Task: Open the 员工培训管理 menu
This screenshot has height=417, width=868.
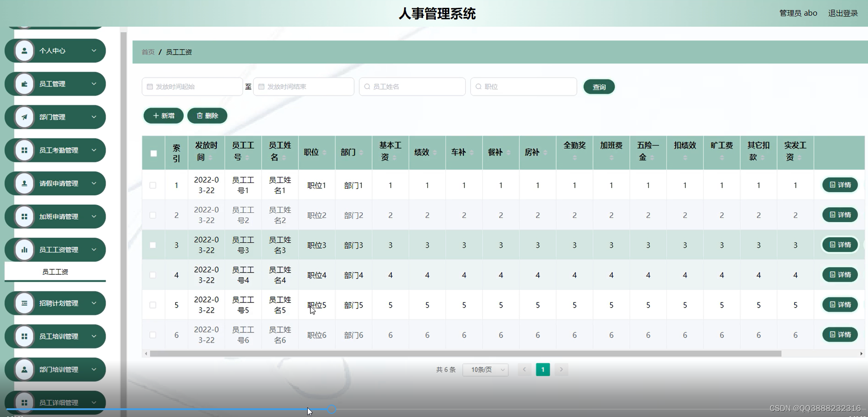Action: point(55,336)
